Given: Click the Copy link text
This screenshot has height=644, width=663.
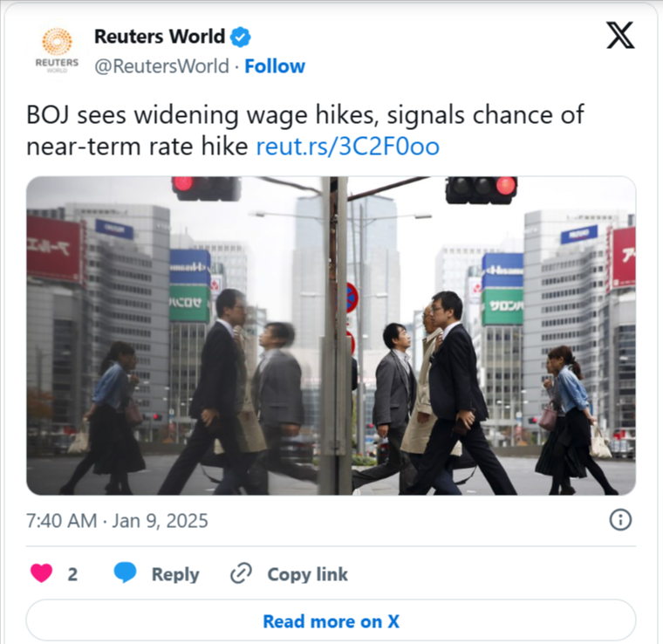Looking at the screenshot, I should (x=307, y=574).
